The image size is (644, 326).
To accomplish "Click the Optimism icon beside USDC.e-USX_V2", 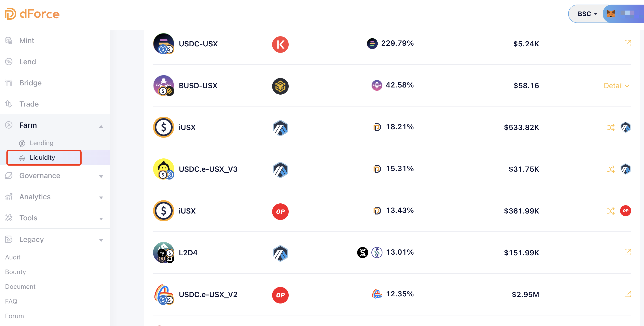I will point(280,295).
